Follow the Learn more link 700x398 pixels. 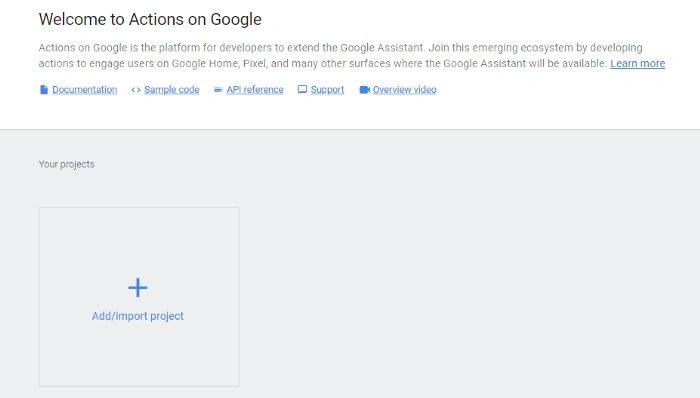click(x=638, y=63)
